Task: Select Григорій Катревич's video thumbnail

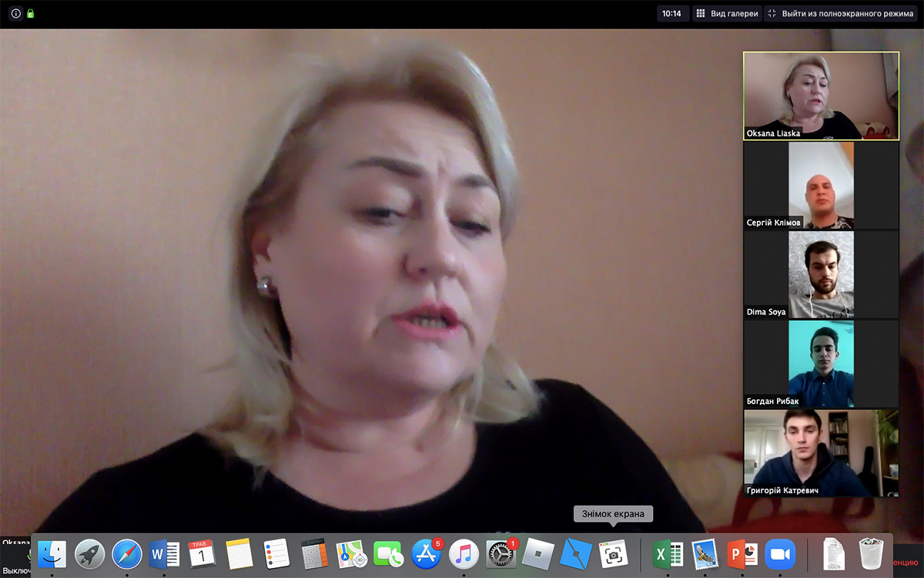Action: pos(821,454)
